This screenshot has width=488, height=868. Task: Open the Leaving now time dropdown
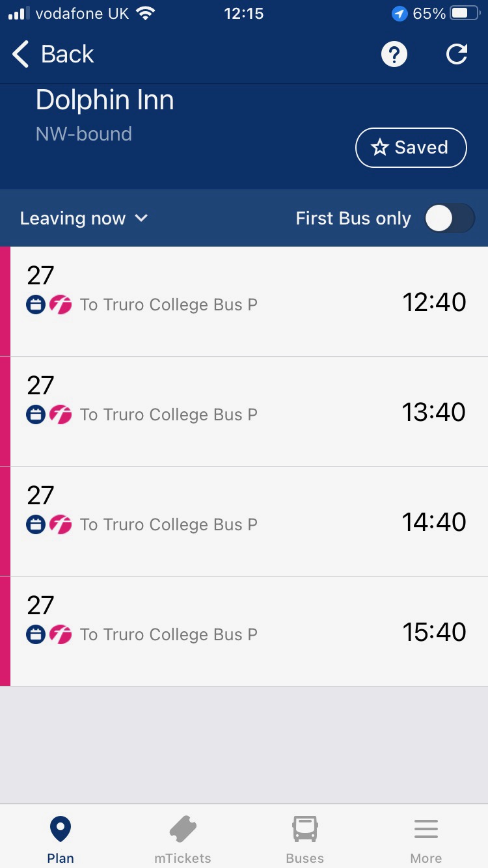click(x=84, y=219)
